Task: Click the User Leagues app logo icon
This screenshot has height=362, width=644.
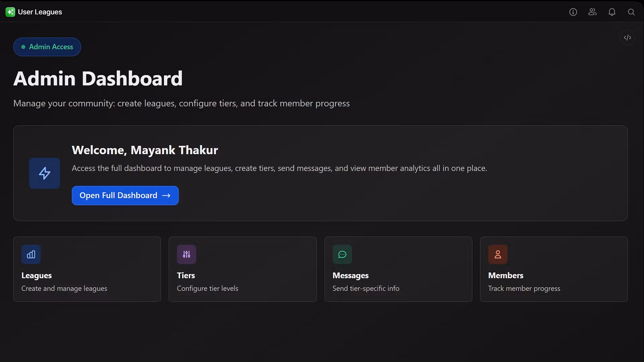Action: (x=10, y=12)
